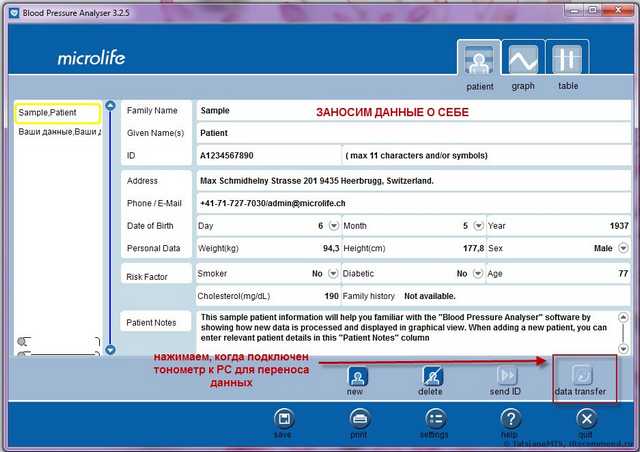
Task: Click the 'Family Name' label
Action: [x=152, y=111]
